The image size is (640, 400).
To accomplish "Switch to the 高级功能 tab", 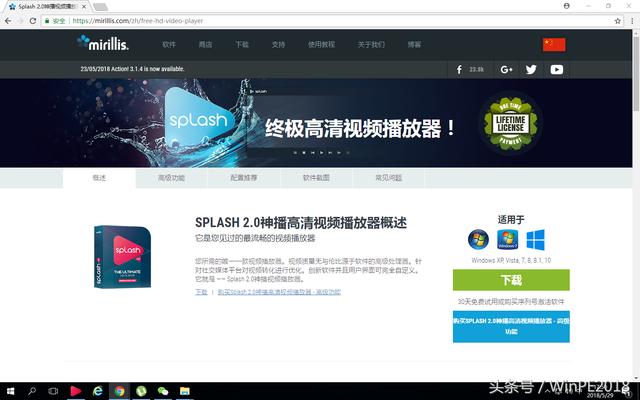I will pyautogui.click(x=171, y=178).
